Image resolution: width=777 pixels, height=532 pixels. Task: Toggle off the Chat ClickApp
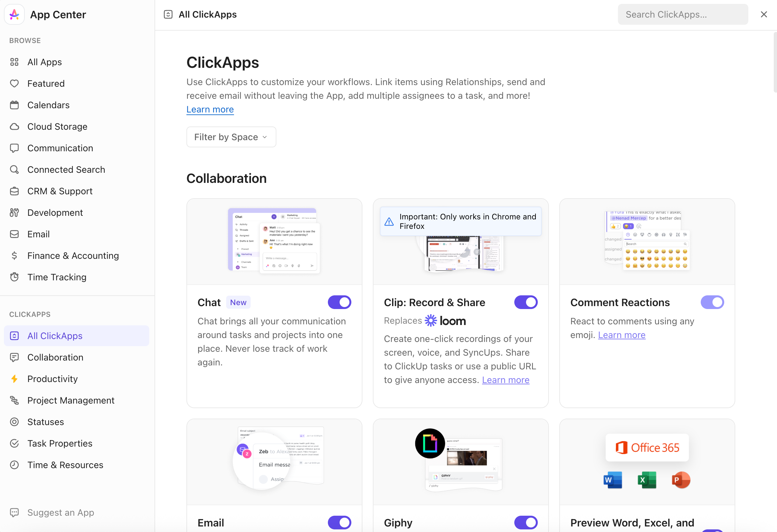click(339, 302)
